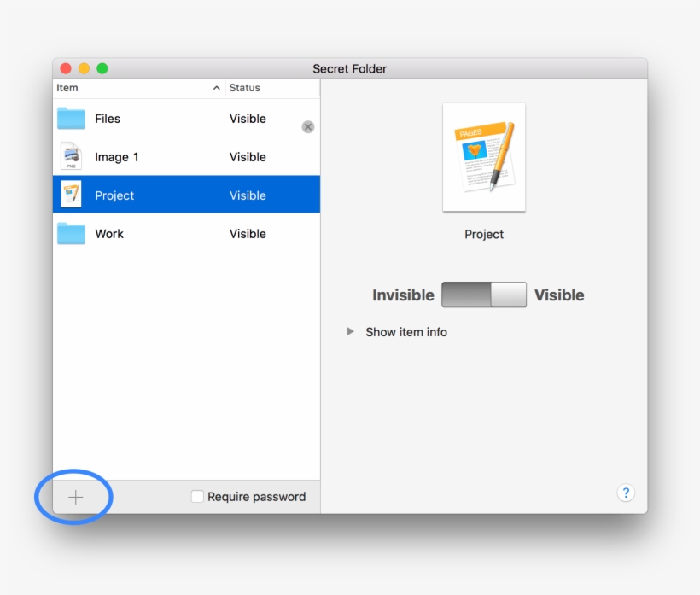Click the Visible status text for Work
700x595 pixels.
coord(248,233)
